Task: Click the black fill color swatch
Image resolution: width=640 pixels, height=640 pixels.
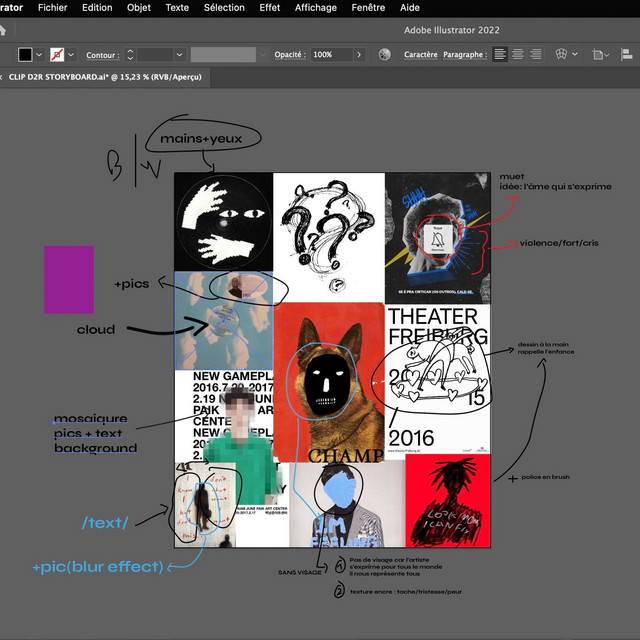Action: [25, 54]
